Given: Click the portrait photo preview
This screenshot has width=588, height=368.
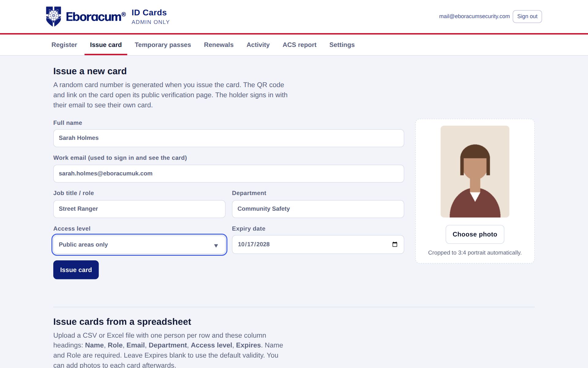Looking at the screenshot, I should [x=475, y=171].
